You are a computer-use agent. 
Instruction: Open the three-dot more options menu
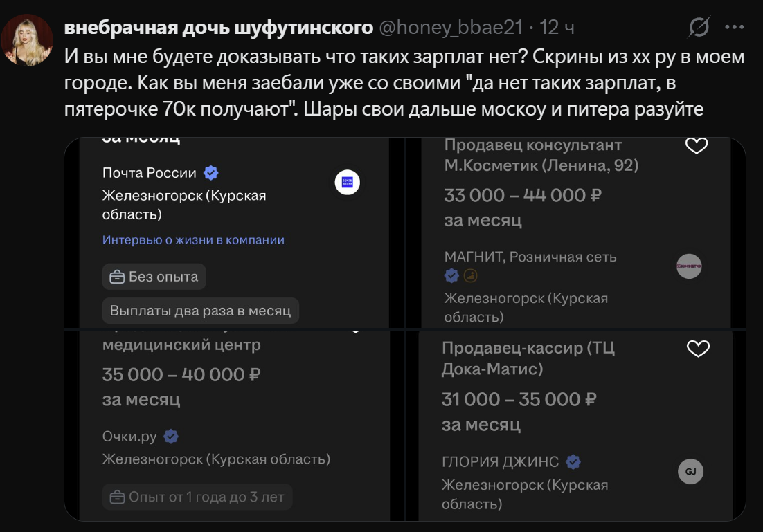point(734,28)
